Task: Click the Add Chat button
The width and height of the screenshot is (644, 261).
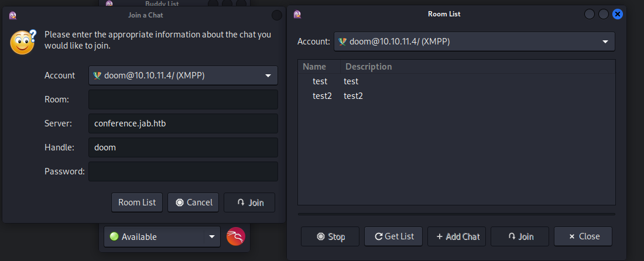Action: pyautogui.click(x=457, y=236)
